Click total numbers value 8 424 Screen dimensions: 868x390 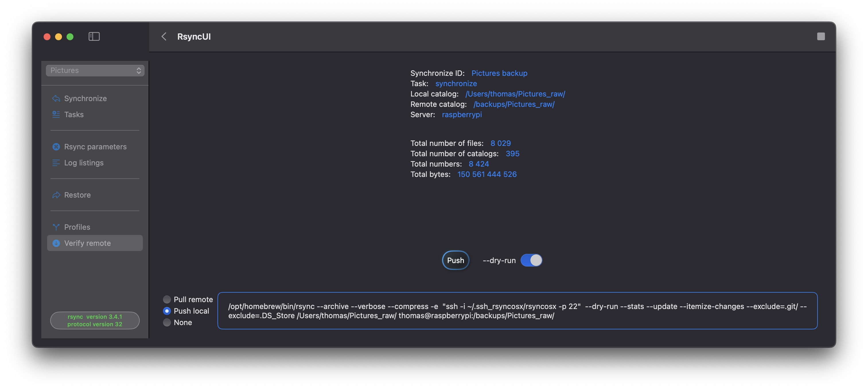click(x=478, y=164)
